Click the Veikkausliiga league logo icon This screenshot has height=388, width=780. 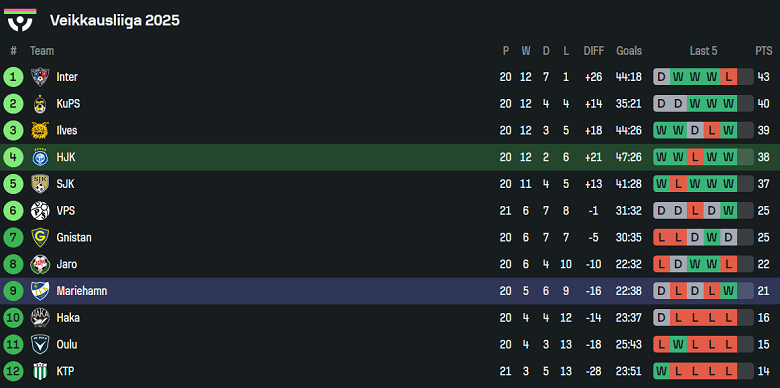[x=20, y=20]
